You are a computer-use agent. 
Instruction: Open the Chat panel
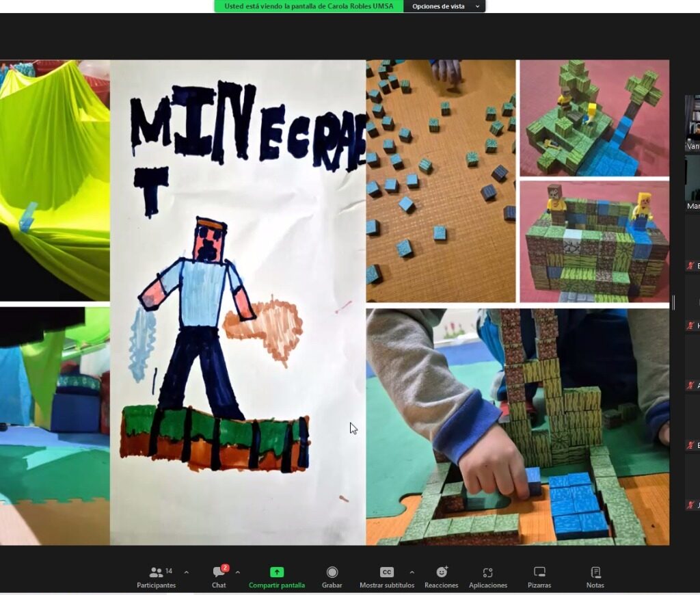pyautogui.click(x=219, y=577)
